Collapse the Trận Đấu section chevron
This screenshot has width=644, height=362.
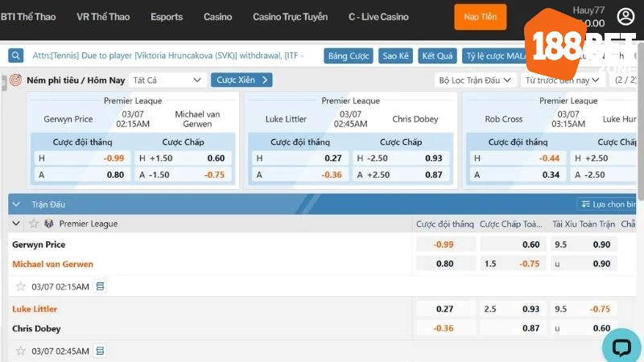point(16,204)
